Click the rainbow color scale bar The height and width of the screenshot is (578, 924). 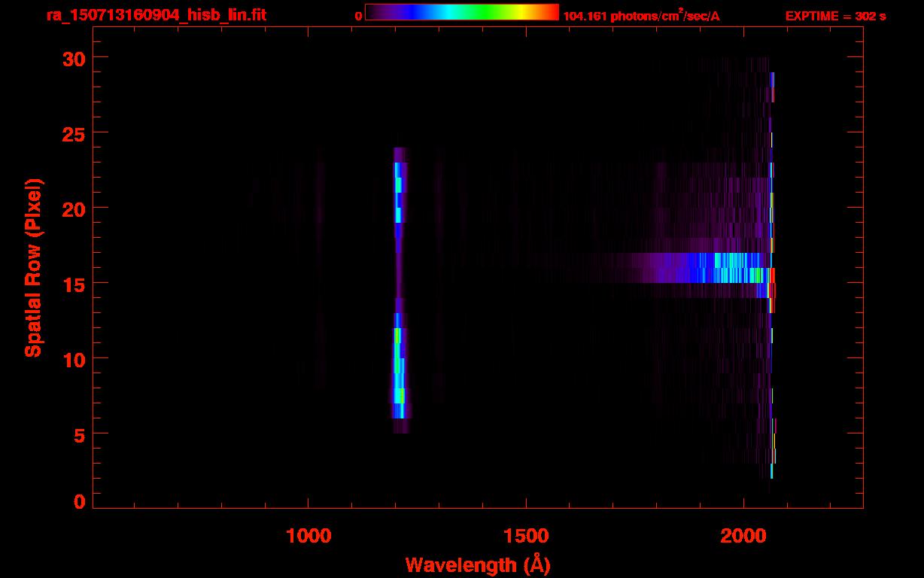click(x=462, y=12)
